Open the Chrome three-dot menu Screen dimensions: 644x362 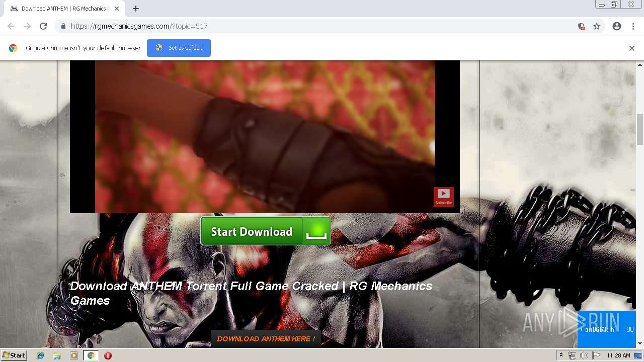[x=633, y=26]
